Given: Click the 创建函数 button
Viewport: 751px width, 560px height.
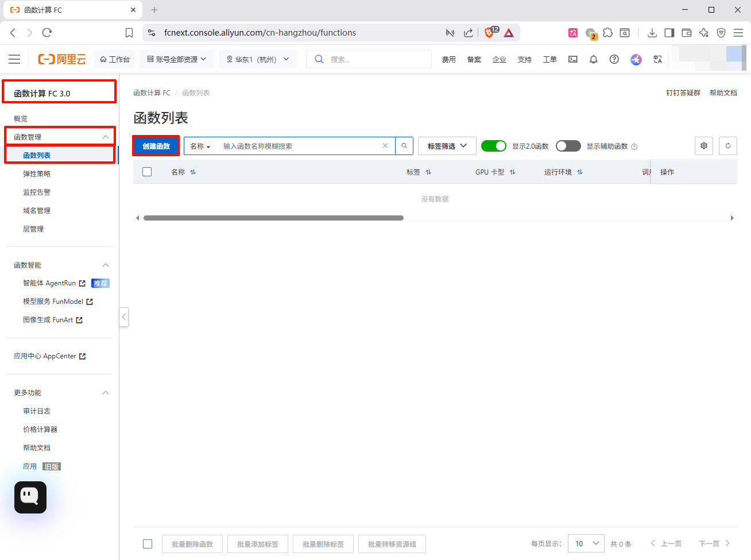Looking at the screenshot, I should pyautogui.click(x=156, y=146).
